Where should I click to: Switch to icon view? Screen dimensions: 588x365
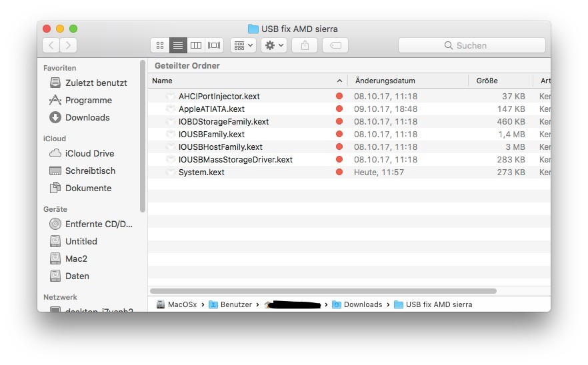tap(160, 45)
